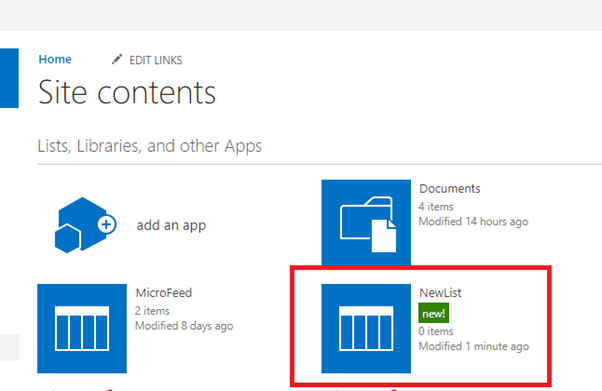Click the Lists, Libraries, and other Apps heading

coord(150,146)
